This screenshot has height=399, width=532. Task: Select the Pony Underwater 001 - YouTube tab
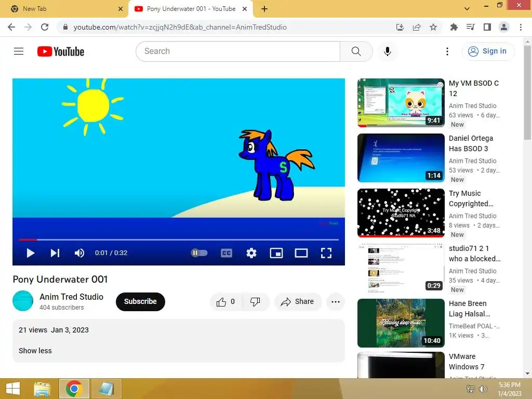click(x=191, y=9)
